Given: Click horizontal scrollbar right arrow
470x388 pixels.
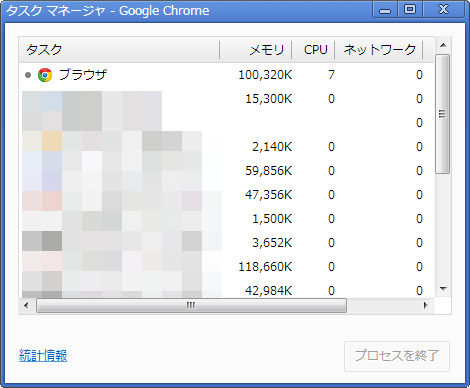Looking at the screenshot, I should click(425, 305).
